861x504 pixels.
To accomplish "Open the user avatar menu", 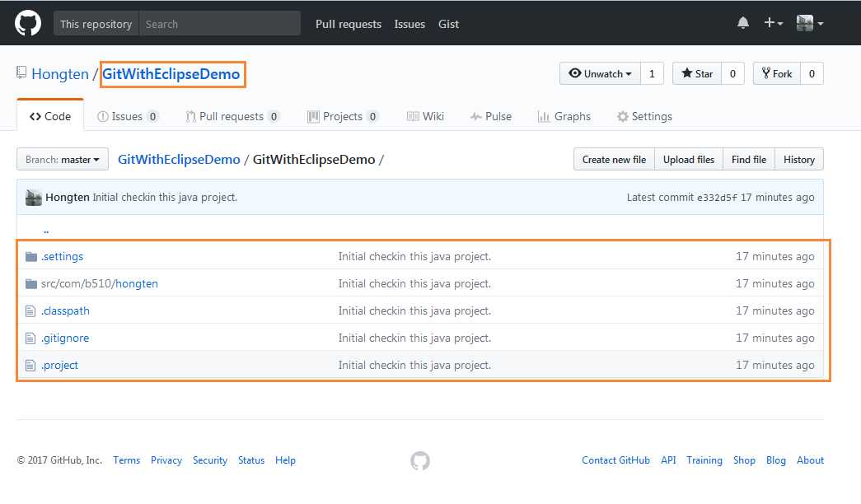I will pos(810,23).
